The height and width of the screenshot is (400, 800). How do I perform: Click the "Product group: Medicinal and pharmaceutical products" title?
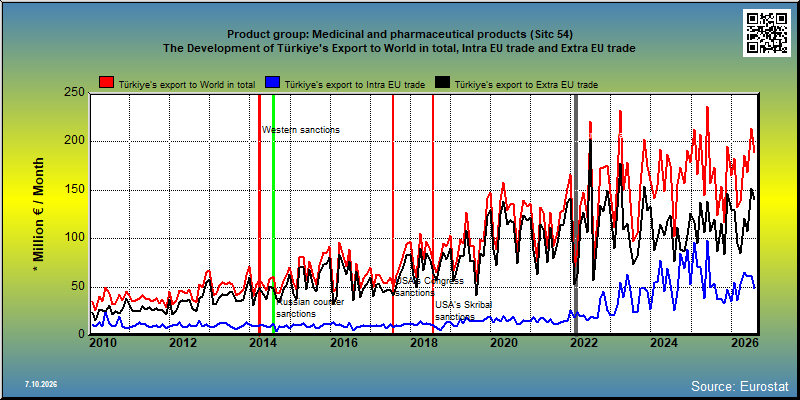(x=399, y=35)
